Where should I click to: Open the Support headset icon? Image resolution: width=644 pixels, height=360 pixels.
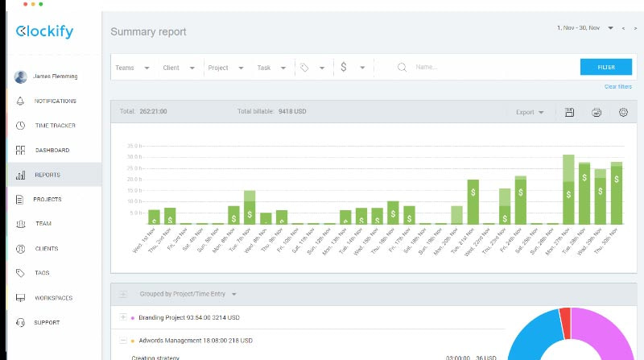click(x=20, y=322)
